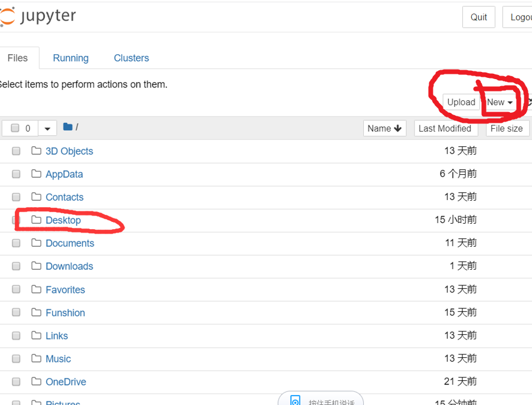The image size is (532, 405).
Task: Open the Funshion folder
Action: coord(65,313)
